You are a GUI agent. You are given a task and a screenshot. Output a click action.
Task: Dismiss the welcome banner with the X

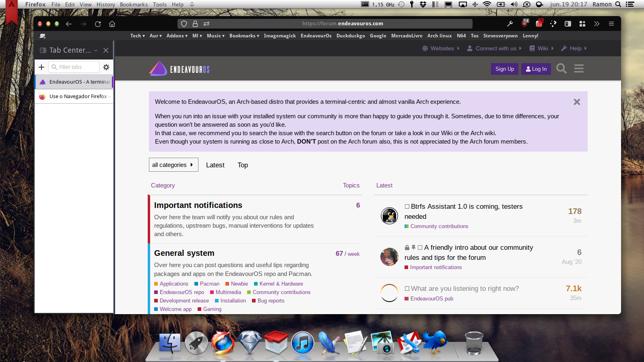pos(577,102)
